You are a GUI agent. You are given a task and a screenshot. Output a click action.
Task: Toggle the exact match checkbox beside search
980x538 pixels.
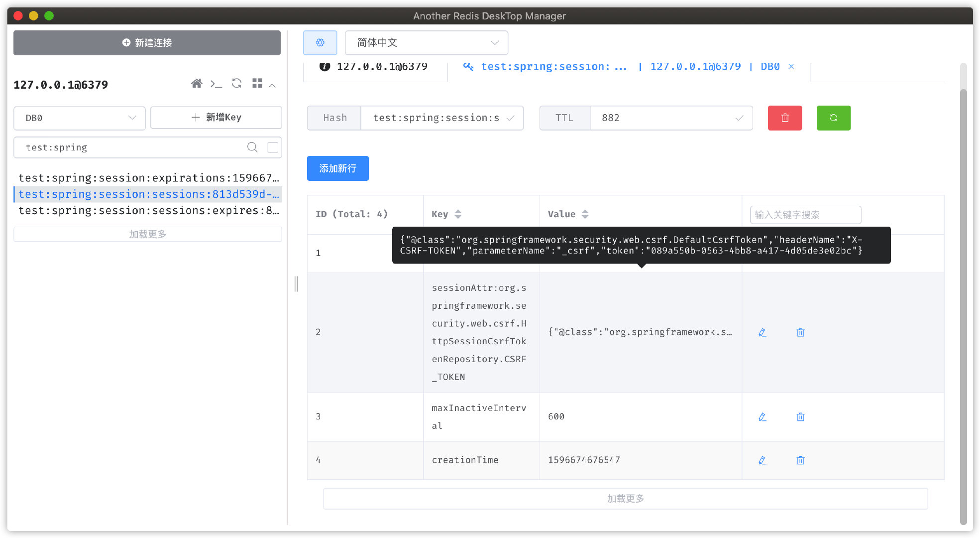coord(273,147)
